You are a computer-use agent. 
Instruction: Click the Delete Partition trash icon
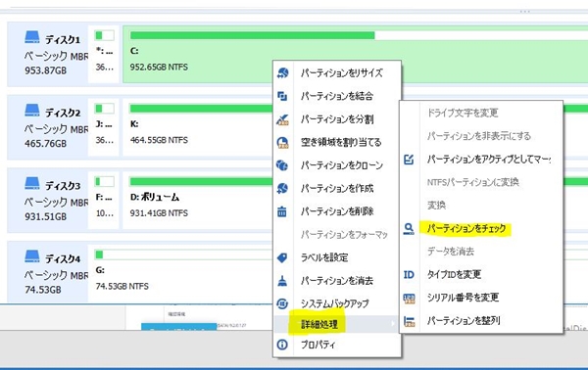coord(282,211)
